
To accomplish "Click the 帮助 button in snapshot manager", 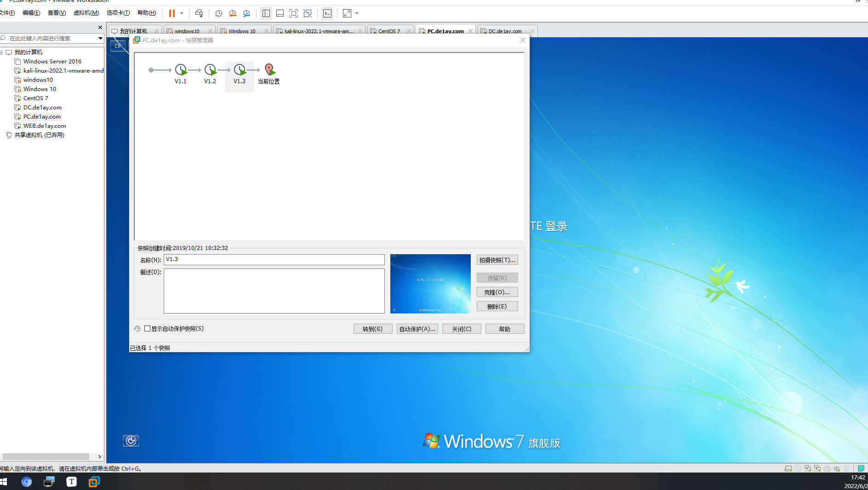I will click(x=505, y=329).
